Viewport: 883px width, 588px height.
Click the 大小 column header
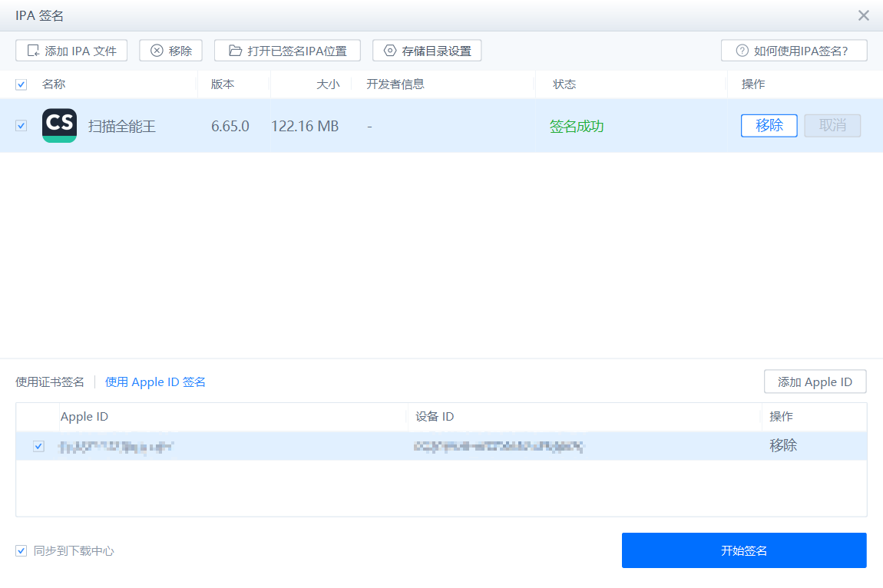coord(328,84)
